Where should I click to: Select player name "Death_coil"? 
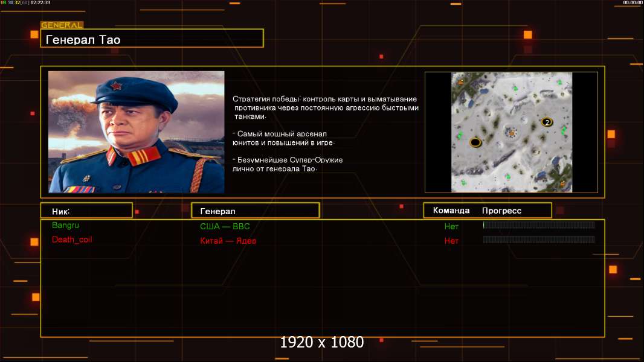(72, 240)
